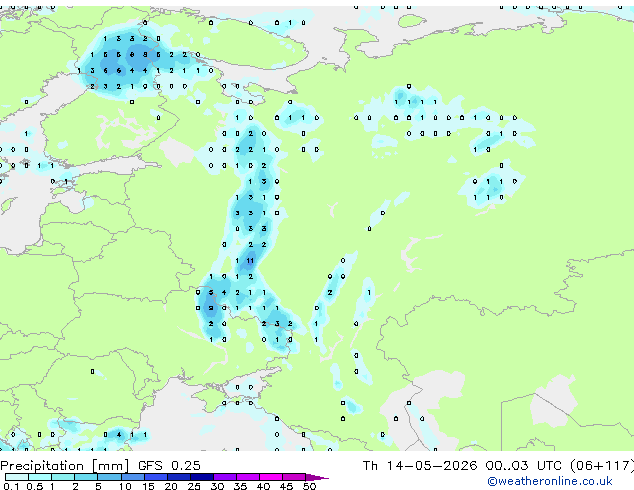Image resolution: width=634 pixels, height=490 pixels.
Task: Select the legend swatch between 0.1 and 0.5
Action: tap(17, 477)
